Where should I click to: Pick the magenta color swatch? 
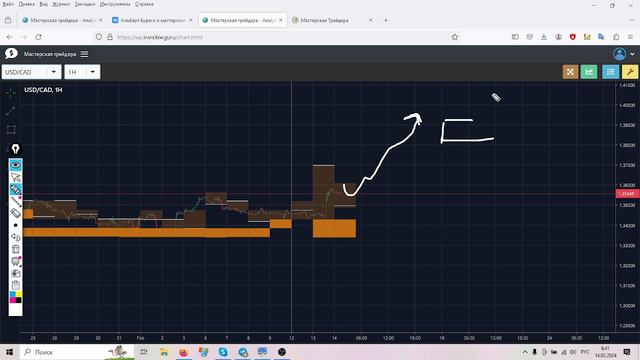13,300
